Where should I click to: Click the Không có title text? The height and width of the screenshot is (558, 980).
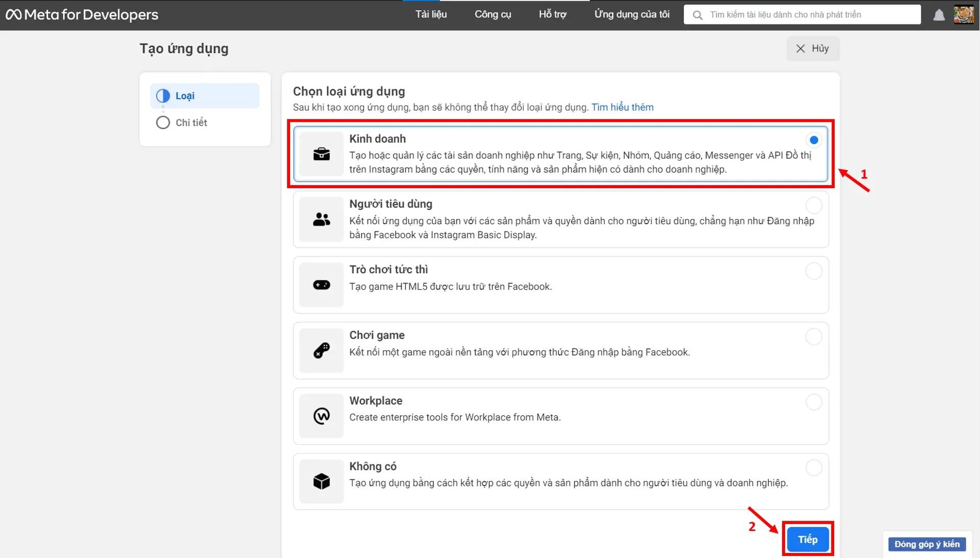click(x=373, y=466)
